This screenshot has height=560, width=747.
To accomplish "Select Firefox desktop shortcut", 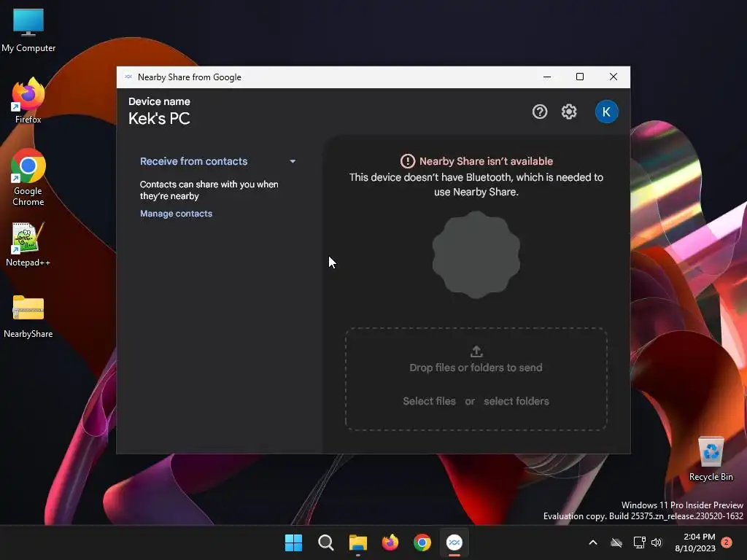I will (28, 101).
